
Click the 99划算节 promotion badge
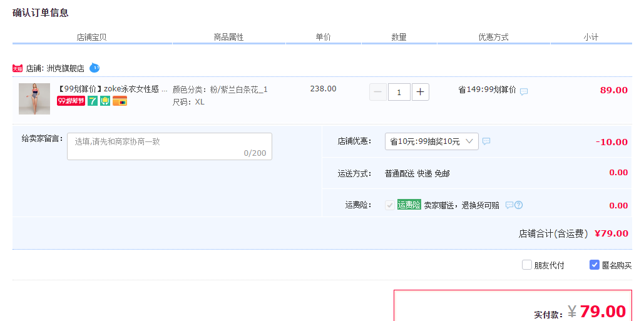tap(71, 101)
